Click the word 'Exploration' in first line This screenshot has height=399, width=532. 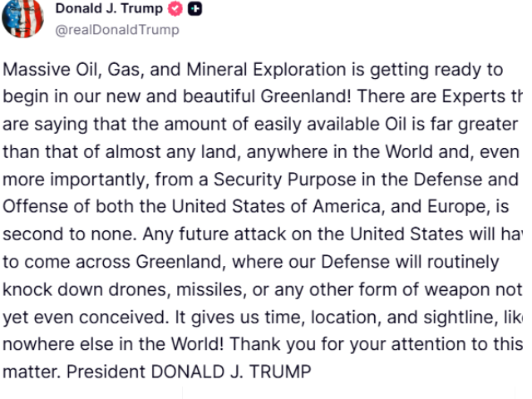(299, 70)
